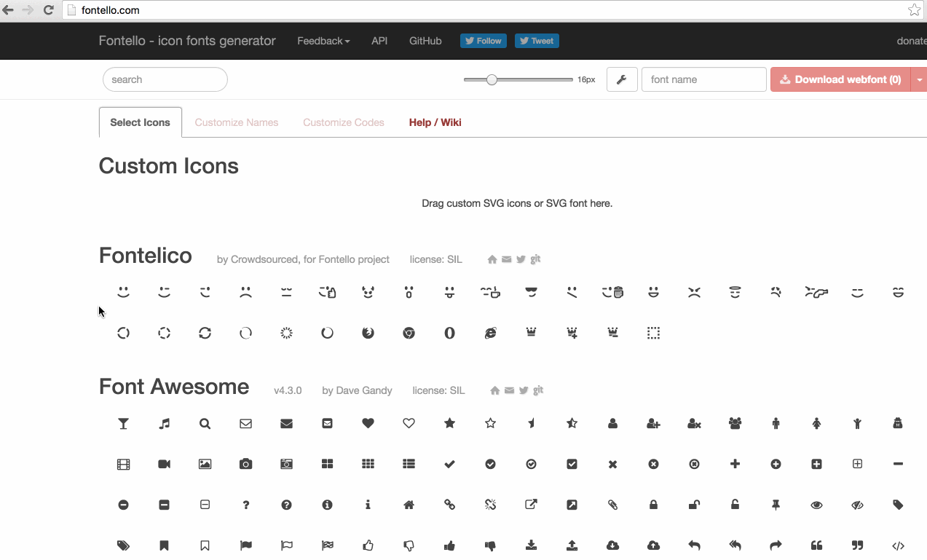
Task: Select the checkered flag icon
Action: point(328,545)
